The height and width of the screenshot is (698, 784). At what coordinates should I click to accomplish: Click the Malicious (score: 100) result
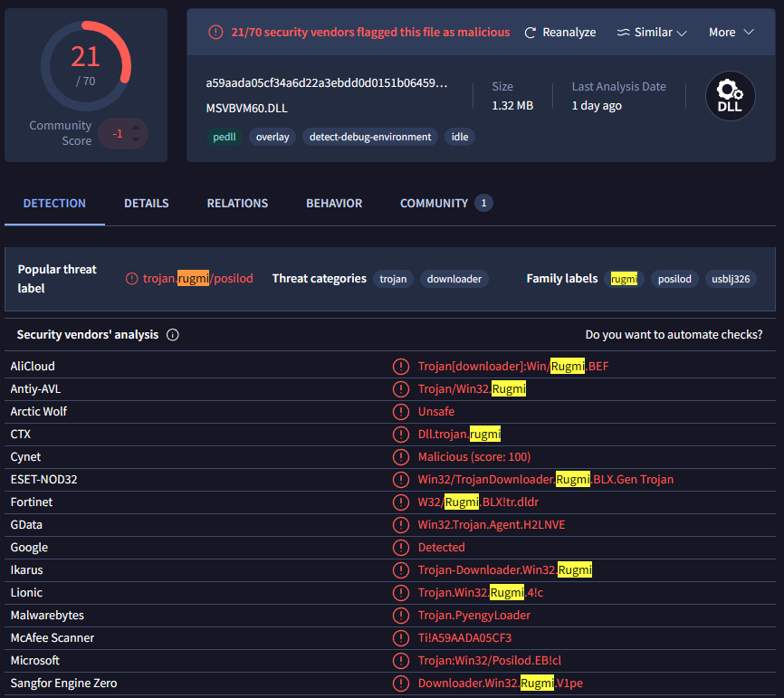coord(474,457)
